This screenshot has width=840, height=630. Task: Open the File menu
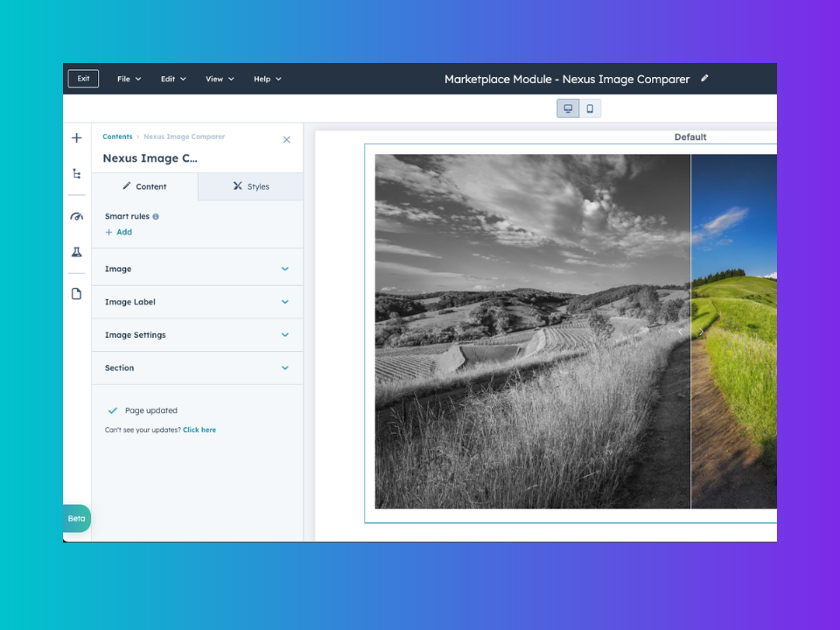pyautogui.click(x=129, y=79)
